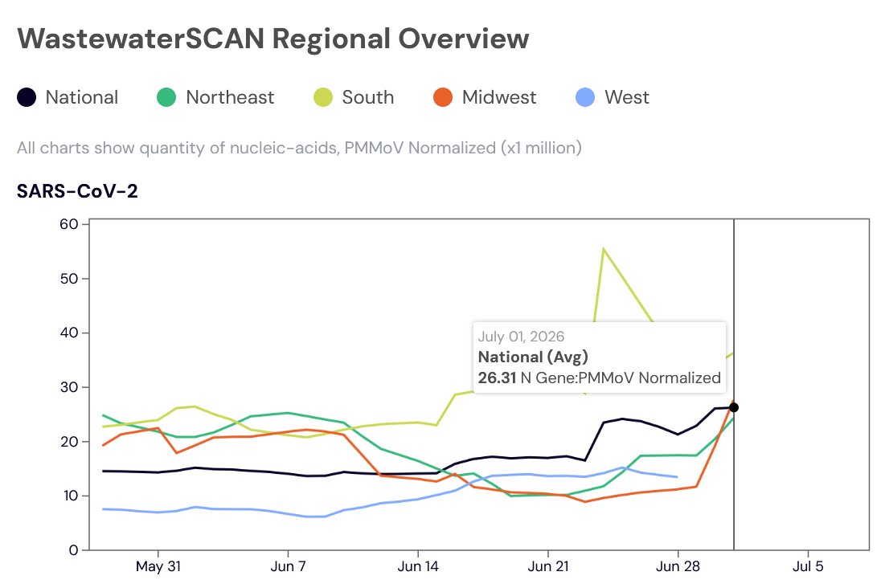
Task: Select the South legend label
Action: [x=368, y=97]
